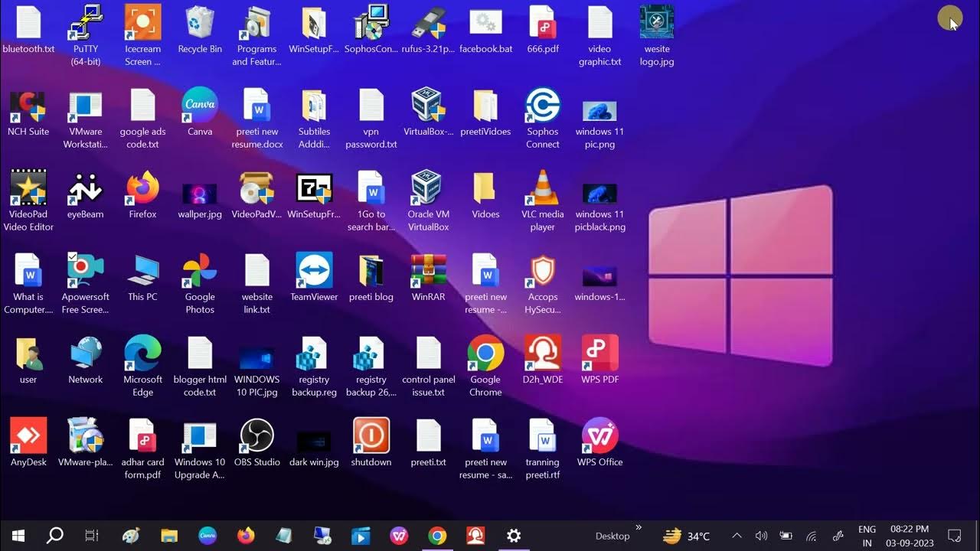Select the wallper.jpg image thumbnail
The width and height of the screenshot is (980, 551).
point(200,194)
